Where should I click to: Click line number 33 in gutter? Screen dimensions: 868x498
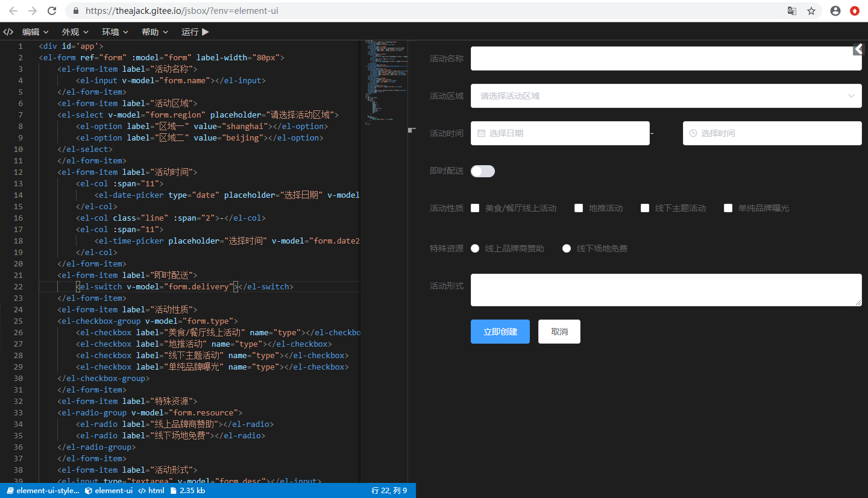point(18,412)
